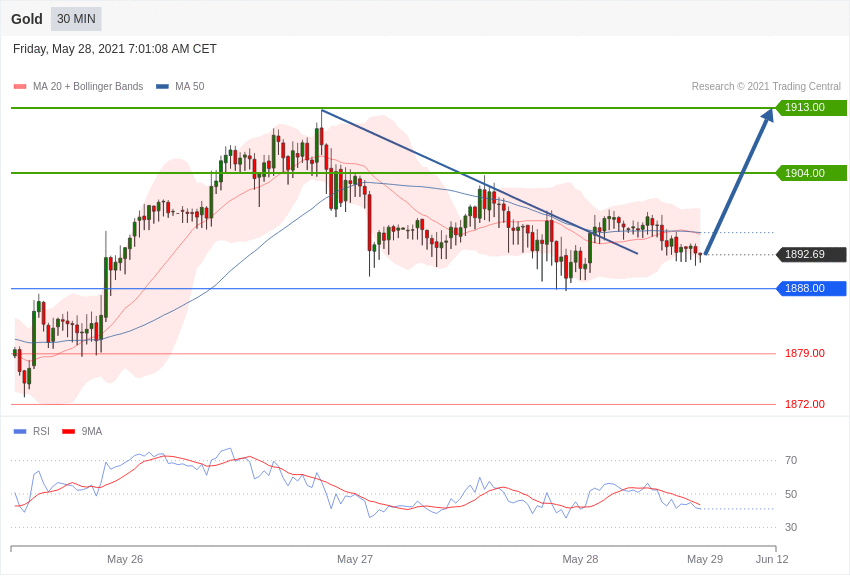850x576 pixels.
Task: Click the 9MA legend label
Action: [92, 431]
